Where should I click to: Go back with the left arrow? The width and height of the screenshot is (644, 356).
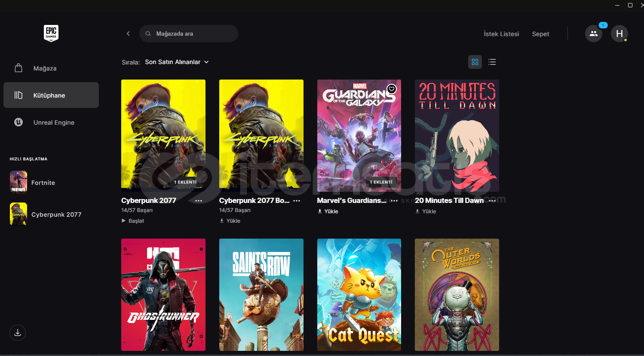point(128,34)
